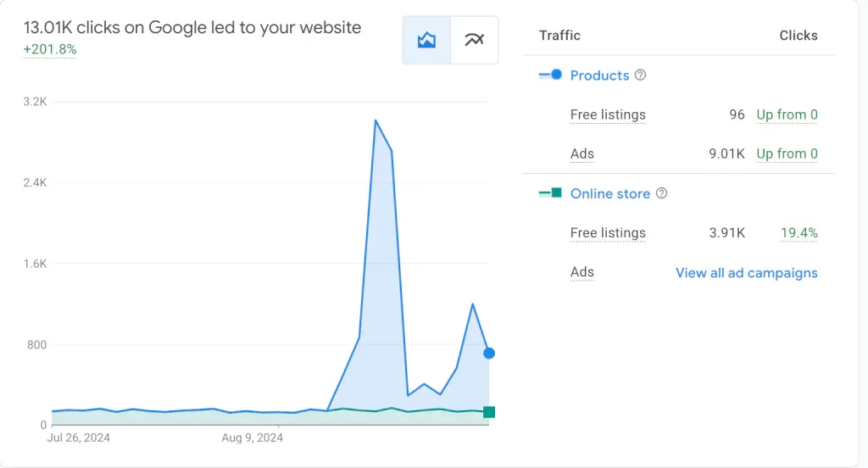Click the help icon next to Products
This screenshot has width=868, height=468.
tap(641, 75)
